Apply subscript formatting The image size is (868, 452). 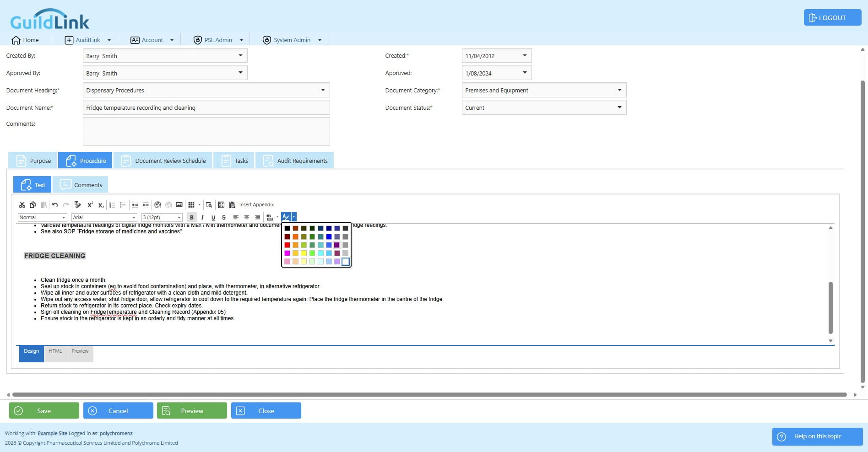101,205
